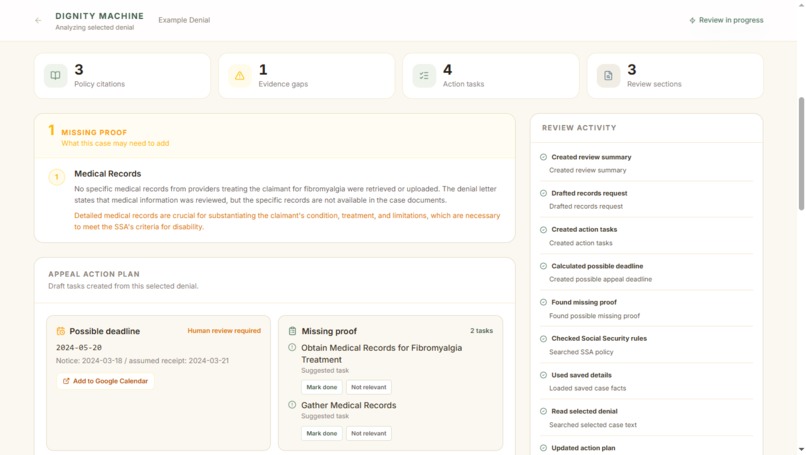Viewport: 806px width, 455px height.
Task: Click the Review sections document icon
Action: tap(608, 76)
